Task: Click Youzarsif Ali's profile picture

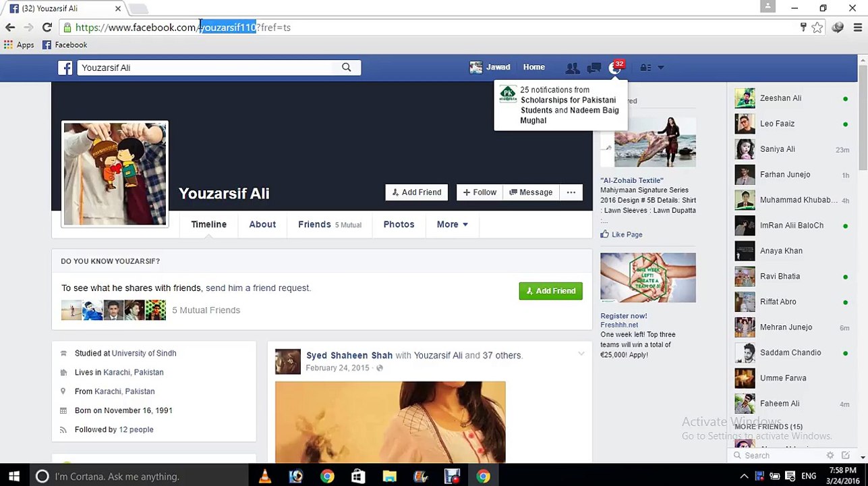Action: 115,174
